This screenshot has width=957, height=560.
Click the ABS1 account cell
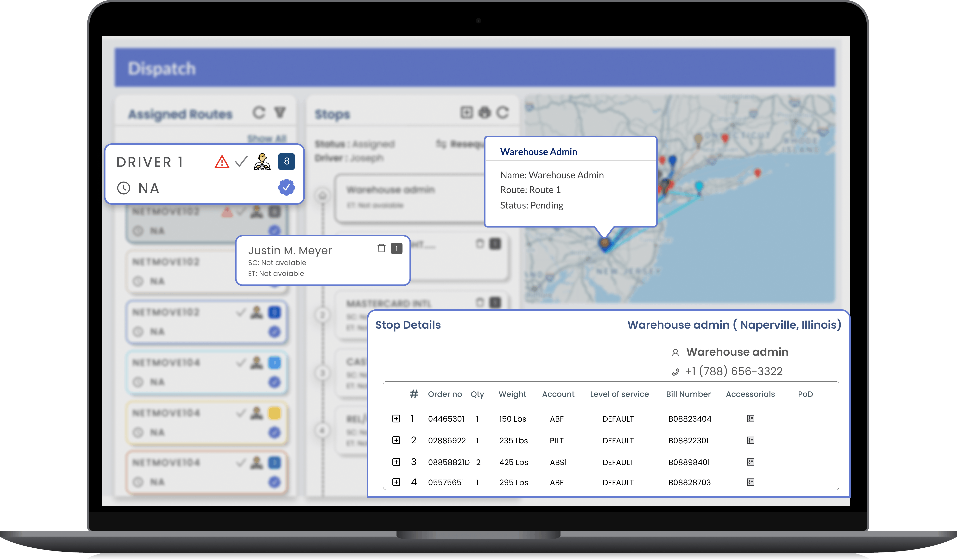[x=558, y=462]
